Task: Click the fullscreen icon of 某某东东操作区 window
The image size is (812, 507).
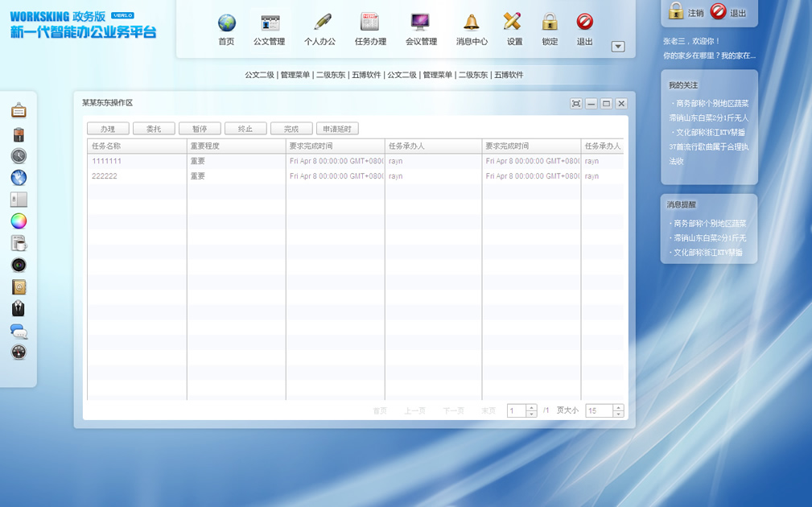Action: 576,104
